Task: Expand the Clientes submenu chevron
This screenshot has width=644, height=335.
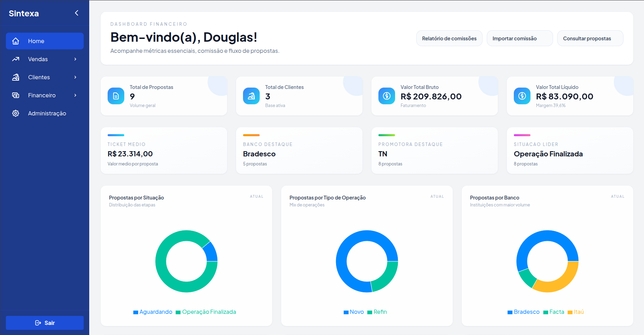Action: pos(75,77)
